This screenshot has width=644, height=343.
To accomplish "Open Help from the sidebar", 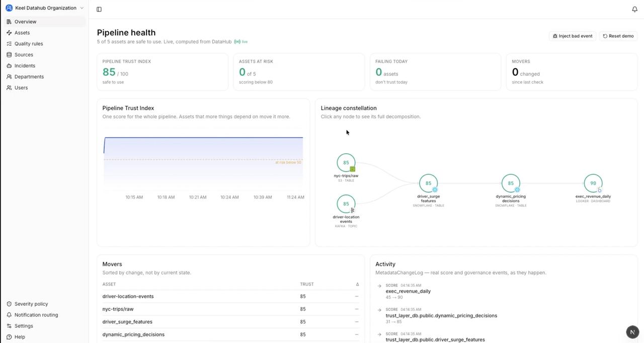I will pos(44,337).
